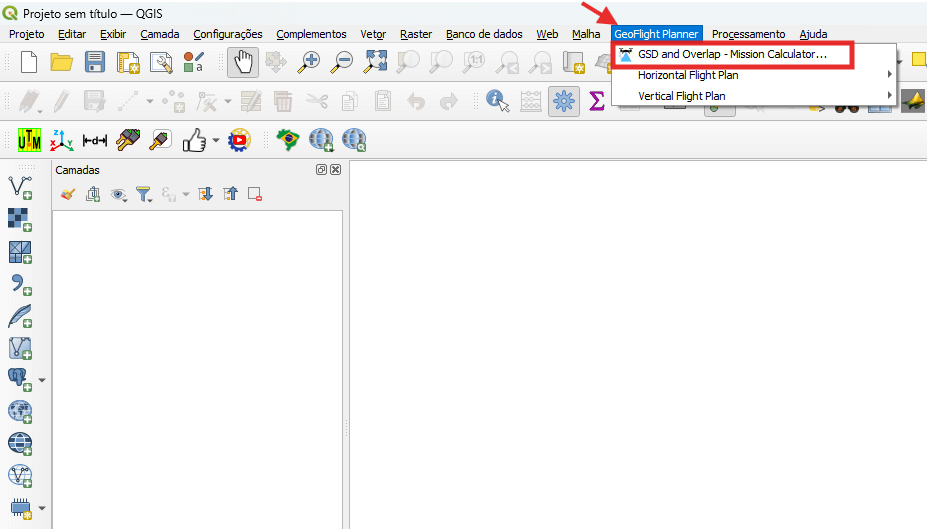The image size is (927, 529).
Task: Expand all layers in Camadas panel
Action: (205, 194)
